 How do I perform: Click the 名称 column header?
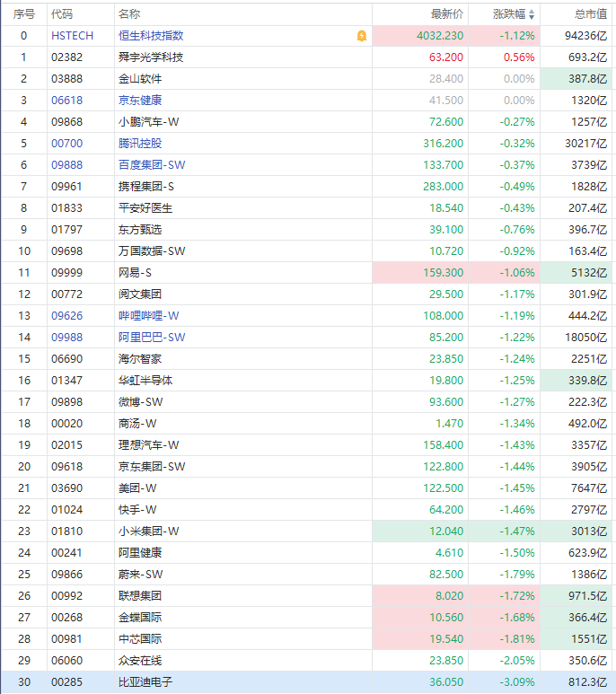click(x=129, y=14)
